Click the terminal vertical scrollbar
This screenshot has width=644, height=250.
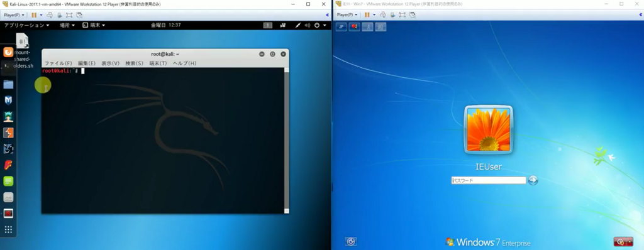287,141
